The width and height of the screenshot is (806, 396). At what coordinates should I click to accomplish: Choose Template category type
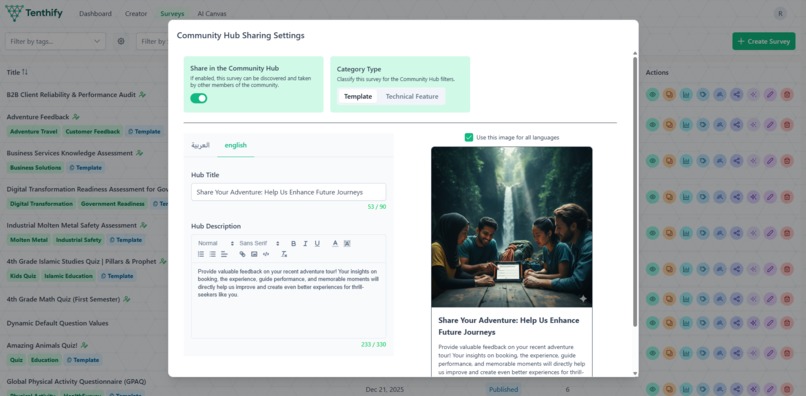pos(358,96)
